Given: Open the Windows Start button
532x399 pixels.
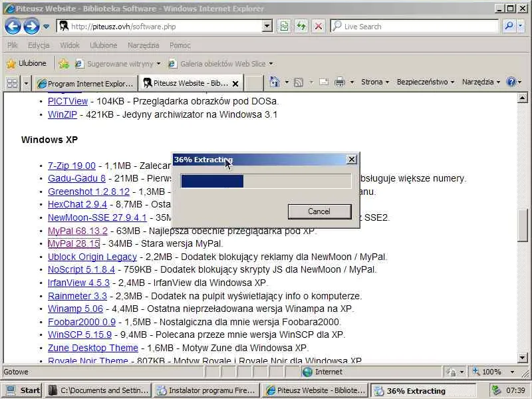Looking at the screenshot, I should tap(23, 390).
